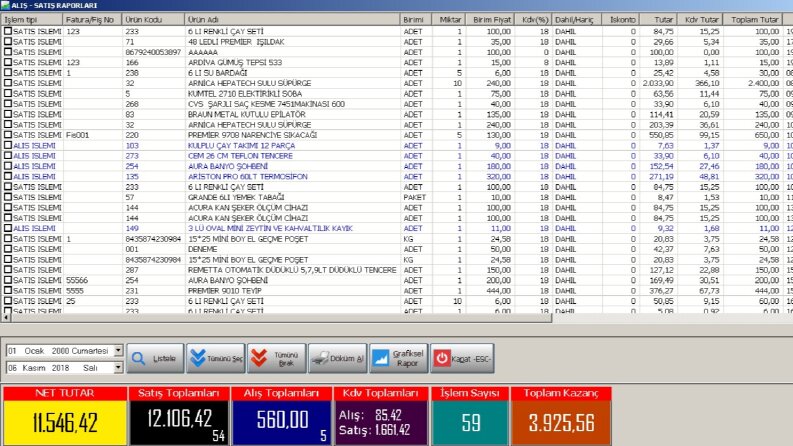Image resolution: width=793 pixels, height=446 pixels.
Task: Tick checkbox for AAAAAA product row
Action: [8, 52]
